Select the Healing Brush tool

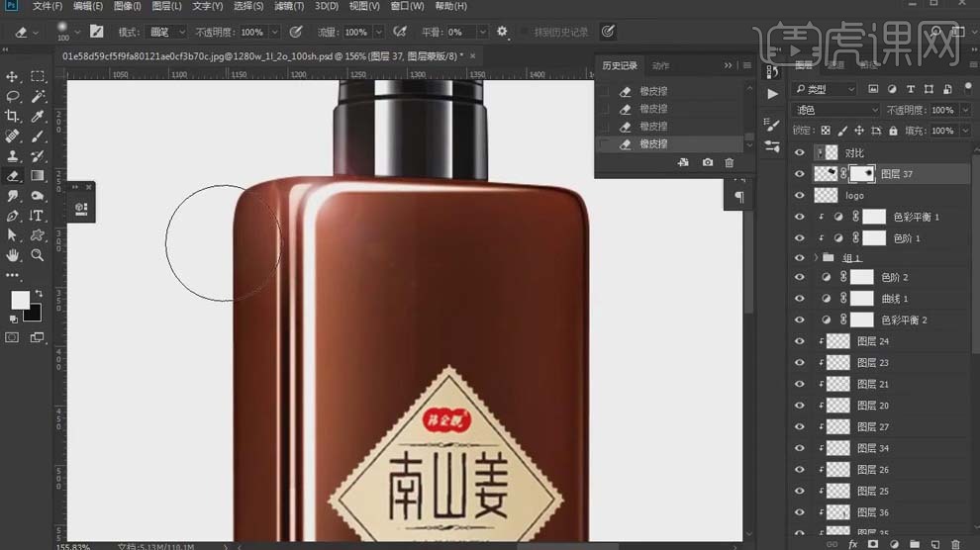pos(12,137)
